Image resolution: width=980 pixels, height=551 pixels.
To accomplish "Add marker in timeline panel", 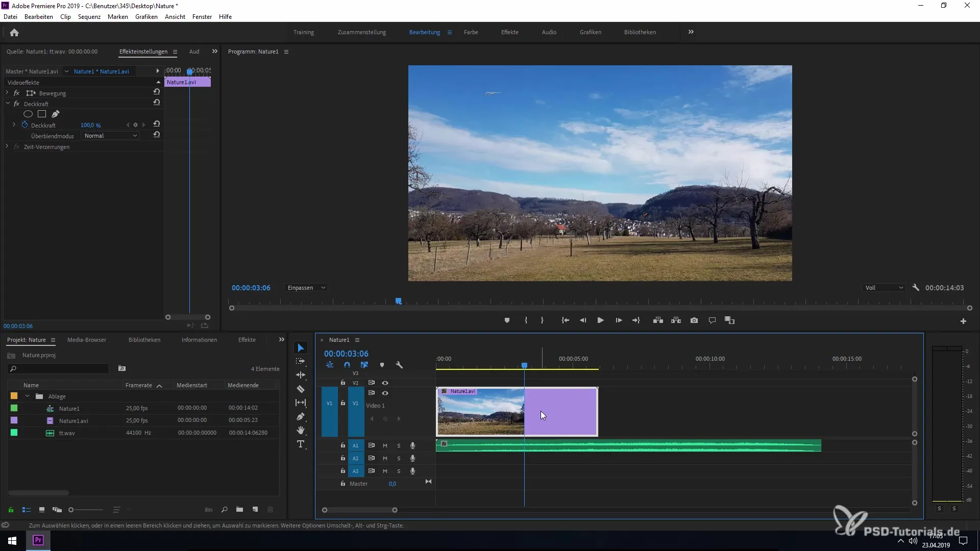I will point(382,365).
